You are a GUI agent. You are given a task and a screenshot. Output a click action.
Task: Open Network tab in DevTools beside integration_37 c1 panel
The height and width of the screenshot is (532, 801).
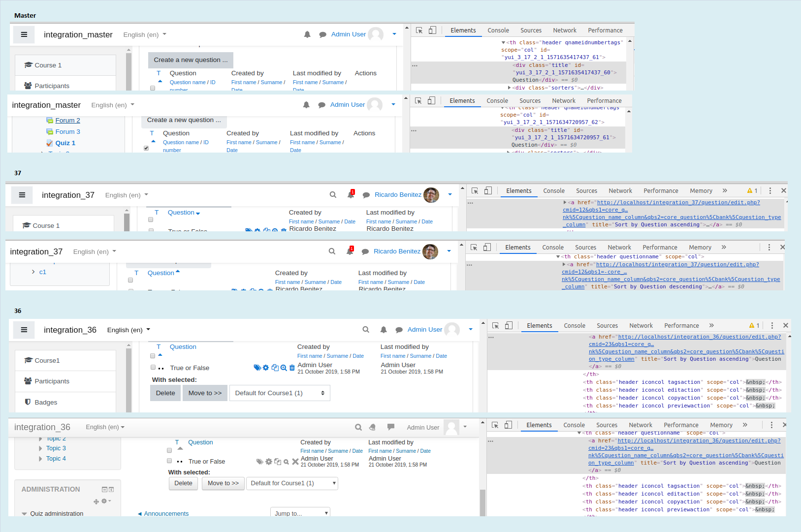(619, 248)
